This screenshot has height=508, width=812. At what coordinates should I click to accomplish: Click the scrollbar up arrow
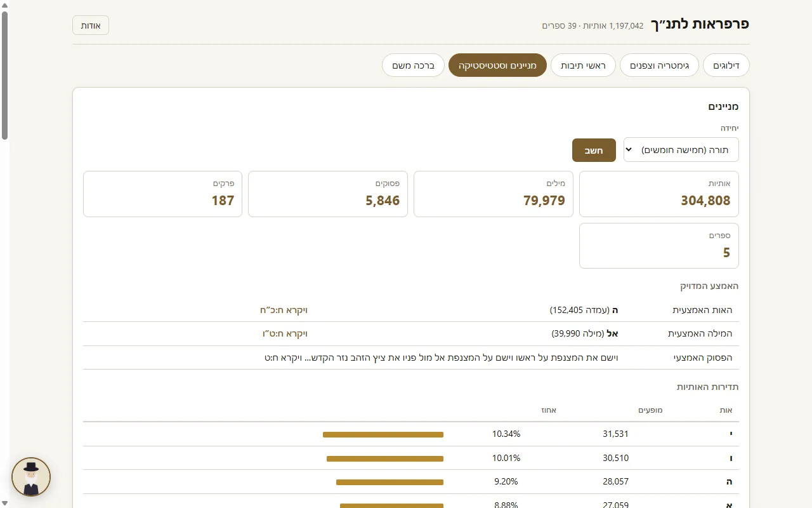coord(4,4)
